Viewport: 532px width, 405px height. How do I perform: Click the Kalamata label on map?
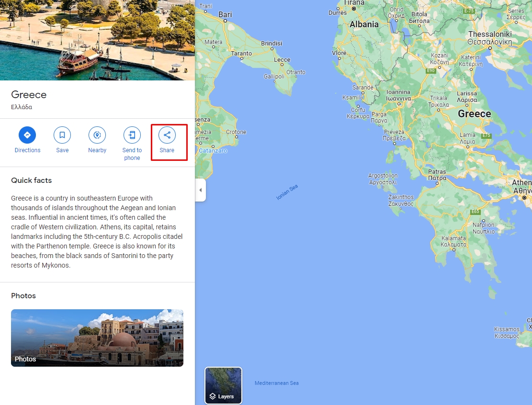click(x=453, y=241)
